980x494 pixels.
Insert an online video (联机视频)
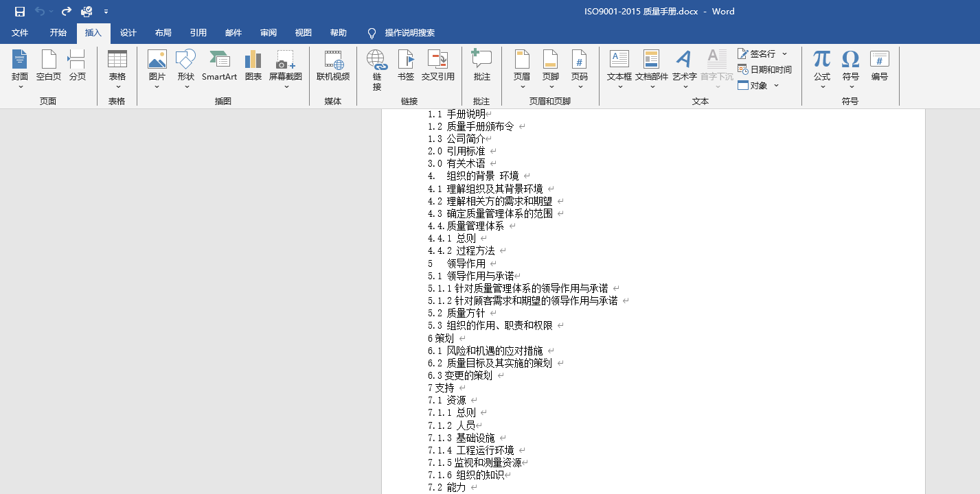[333, 67]
